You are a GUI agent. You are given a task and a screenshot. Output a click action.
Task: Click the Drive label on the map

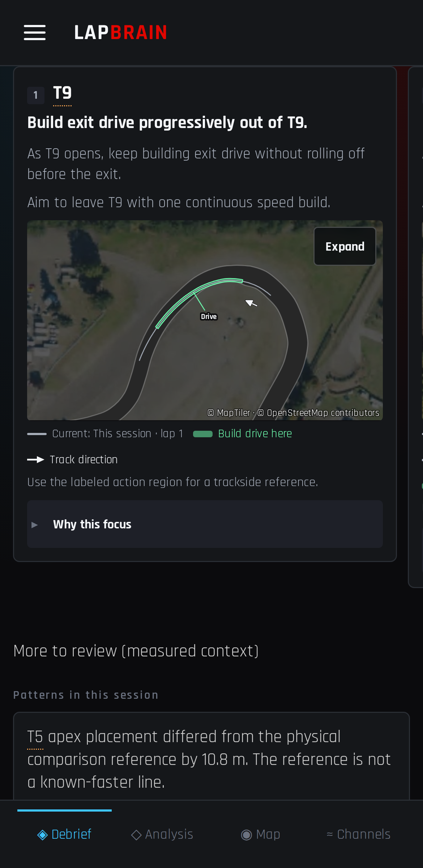pyautogui.click(x=209, y=316)
